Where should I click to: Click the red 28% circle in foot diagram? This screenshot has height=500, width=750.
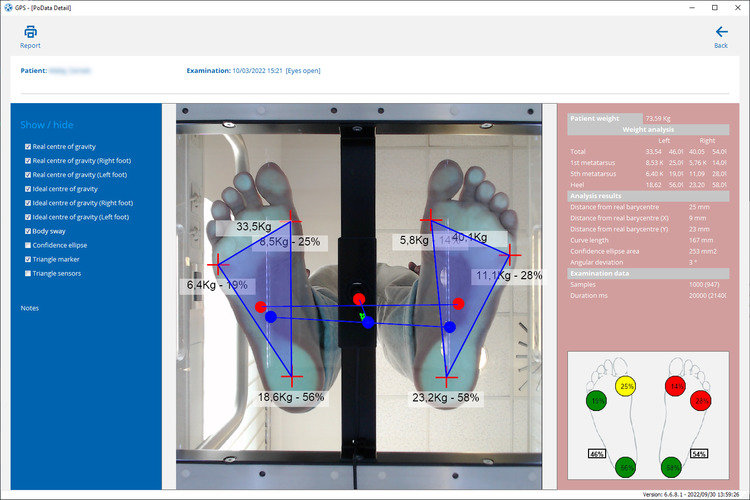tap(701, 401)
